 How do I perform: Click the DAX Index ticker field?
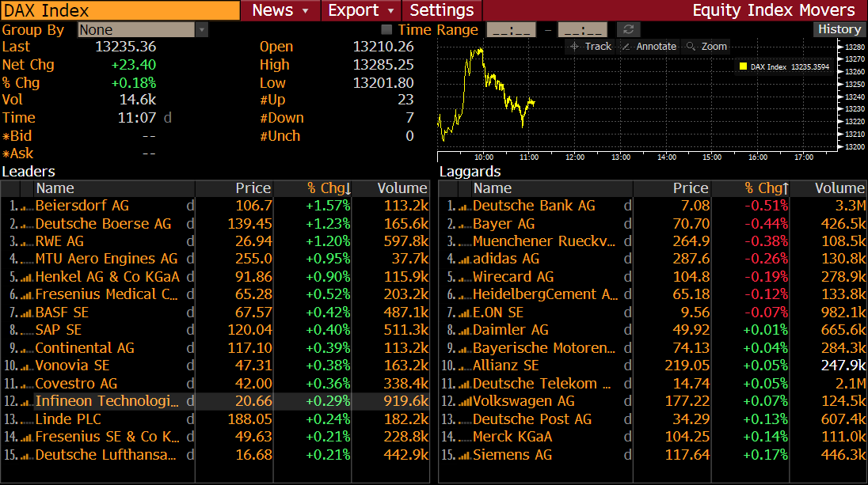(x=120, y=10)
